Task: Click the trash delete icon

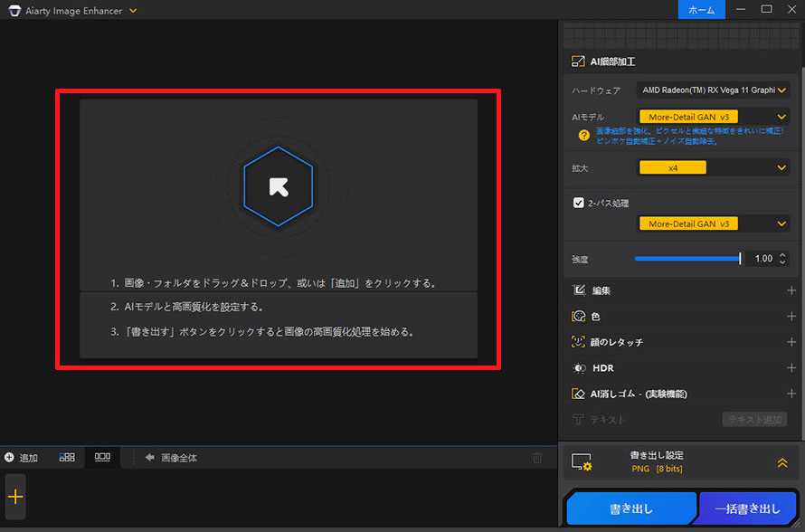Action: tap(537, 458)
